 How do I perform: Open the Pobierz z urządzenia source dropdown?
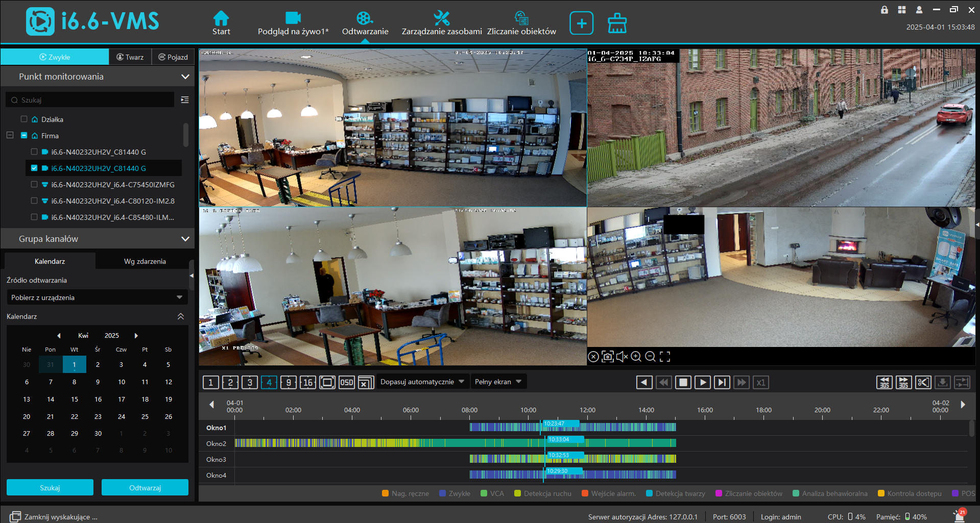(97, 297)
